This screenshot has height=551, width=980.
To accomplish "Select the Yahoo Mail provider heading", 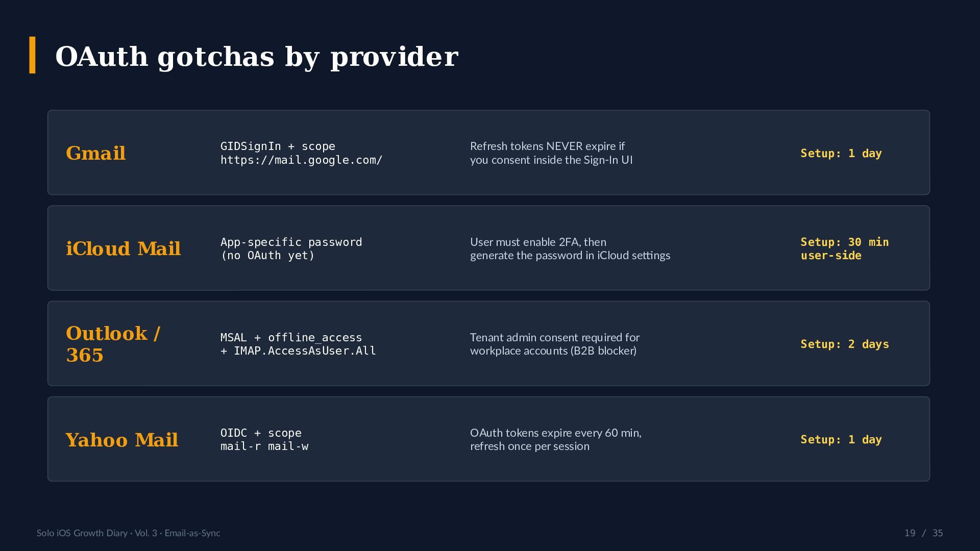I will tap(122, 440).
